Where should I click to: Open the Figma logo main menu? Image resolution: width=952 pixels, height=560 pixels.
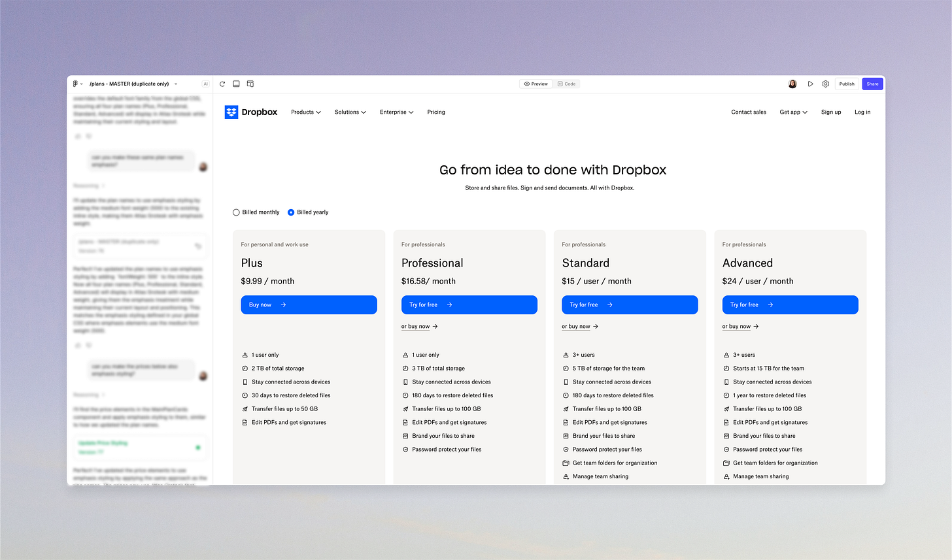click(x=75, y=84)
